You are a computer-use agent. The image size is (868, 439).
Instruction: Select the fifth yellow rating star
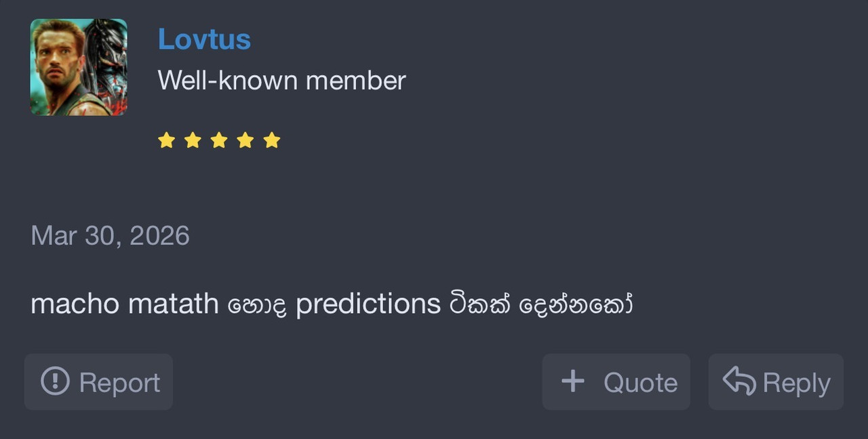point(272,140)
